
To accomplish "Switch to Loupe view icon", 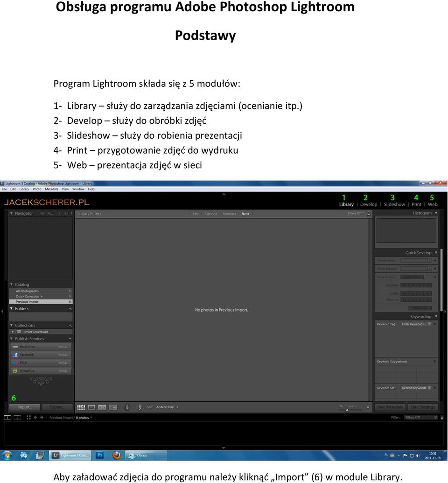I will [x=91, y=407].
